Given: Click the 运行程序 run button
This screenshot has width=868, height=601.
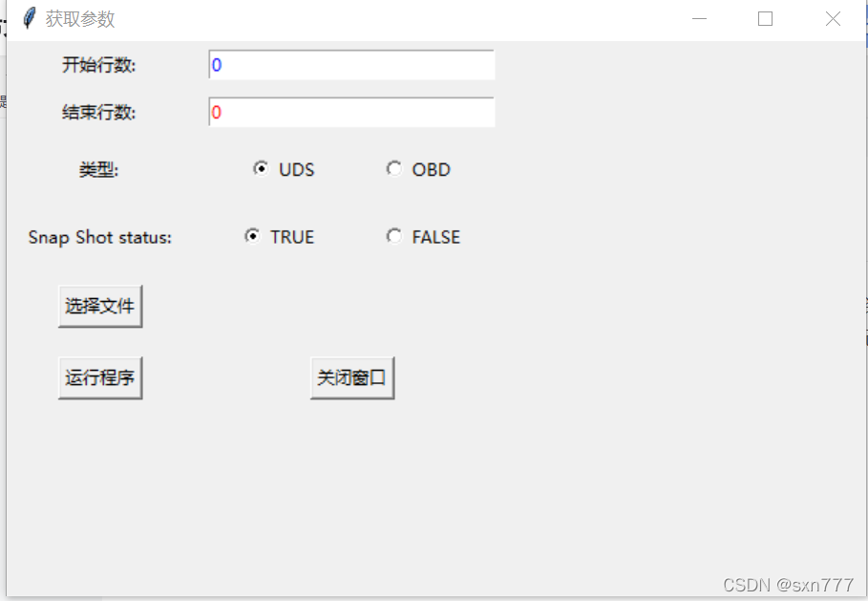Looking at the screenshot, I should [x=99, y=376].
